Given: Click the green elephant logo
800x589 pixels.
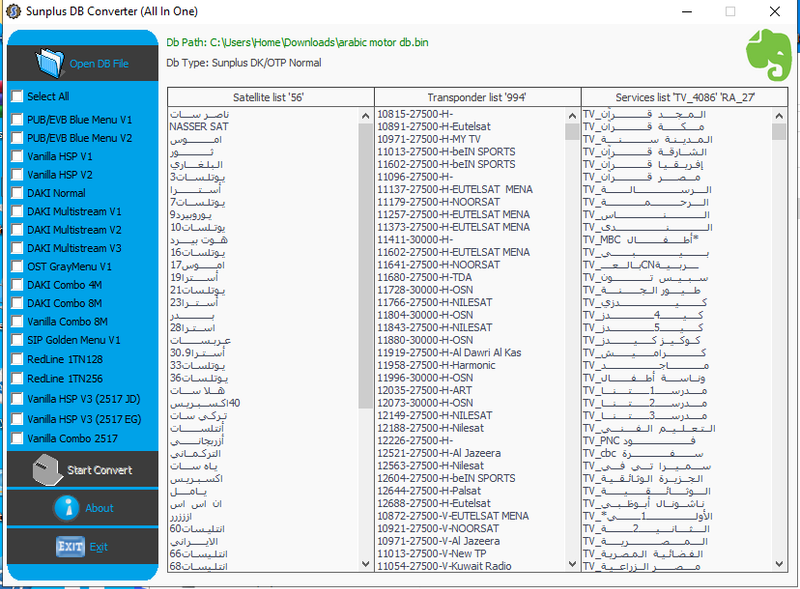Looking at the screenshot, I should pyautogui.click(x=769, y=55).
